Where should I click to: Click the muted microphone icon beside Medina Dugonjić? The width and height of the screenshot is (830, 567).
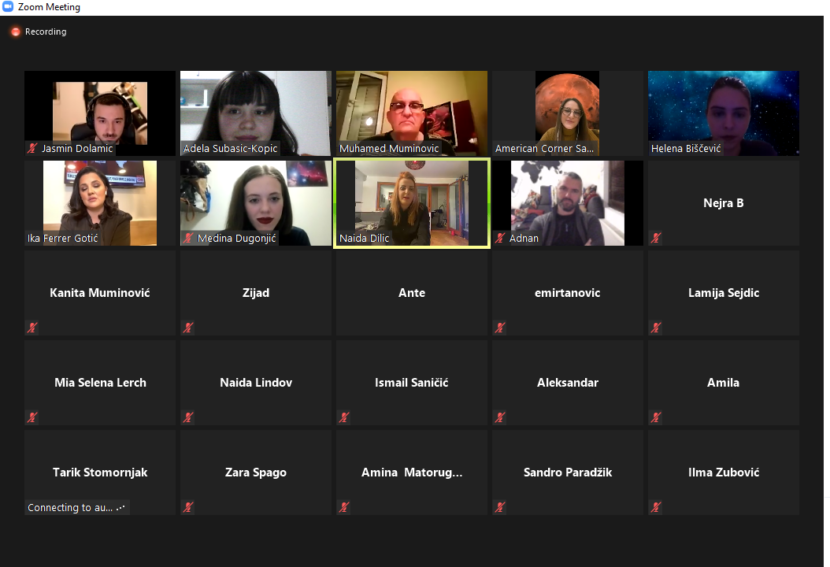coord(188,238)
